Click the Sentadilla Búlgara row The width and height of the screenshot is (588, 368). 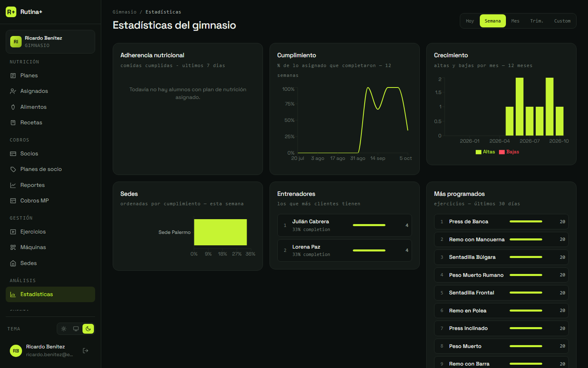coord(501,257)
